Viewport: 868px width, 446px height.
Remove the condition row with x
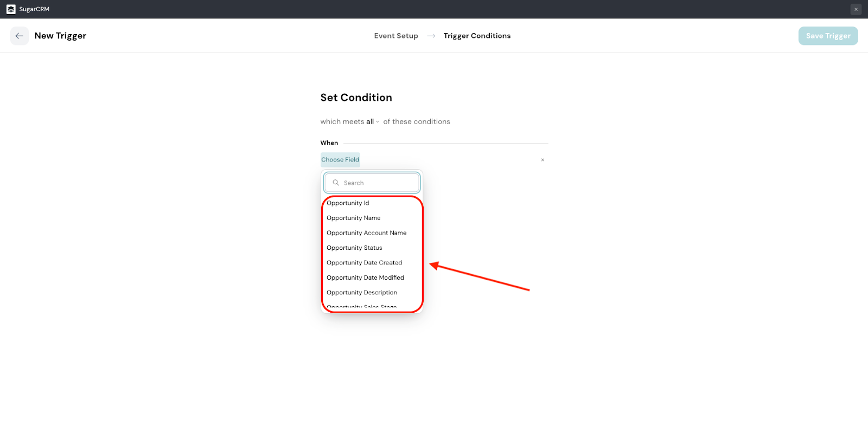click(x=542, y=160)
